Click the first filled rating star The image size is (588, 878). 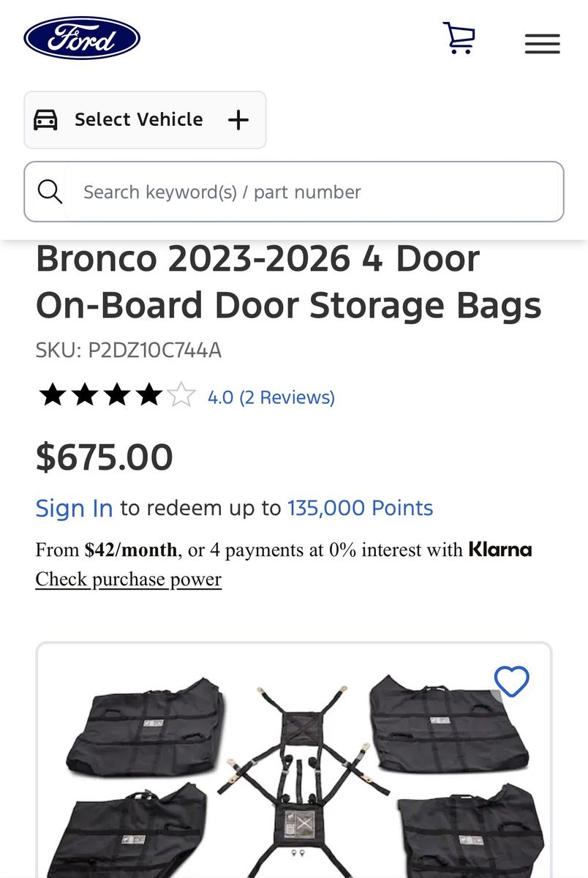click(x=53, y=397)
